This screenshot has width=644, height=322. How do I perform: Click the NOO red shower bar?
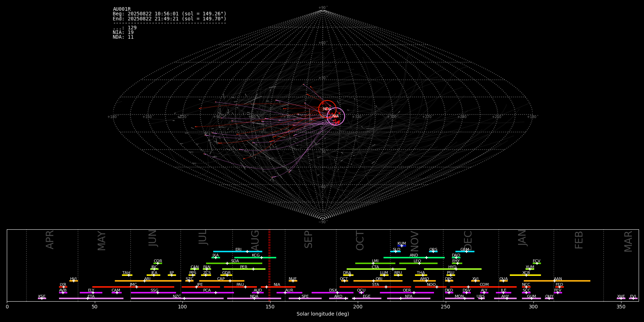coord(431,287)
